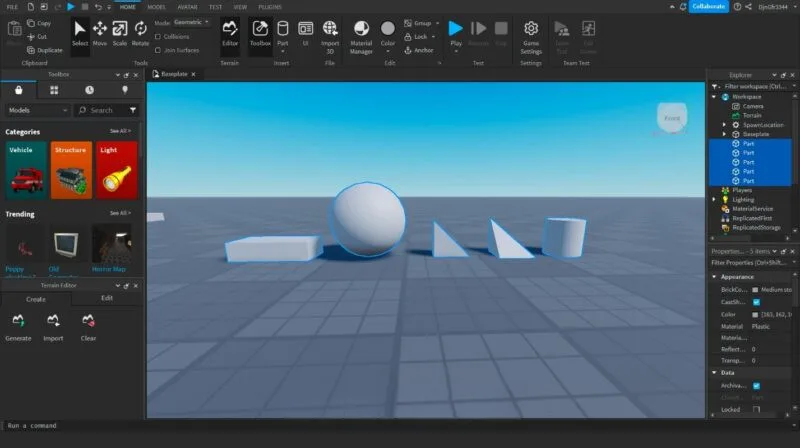Expand the SpawnLocation node

[724, 125]
